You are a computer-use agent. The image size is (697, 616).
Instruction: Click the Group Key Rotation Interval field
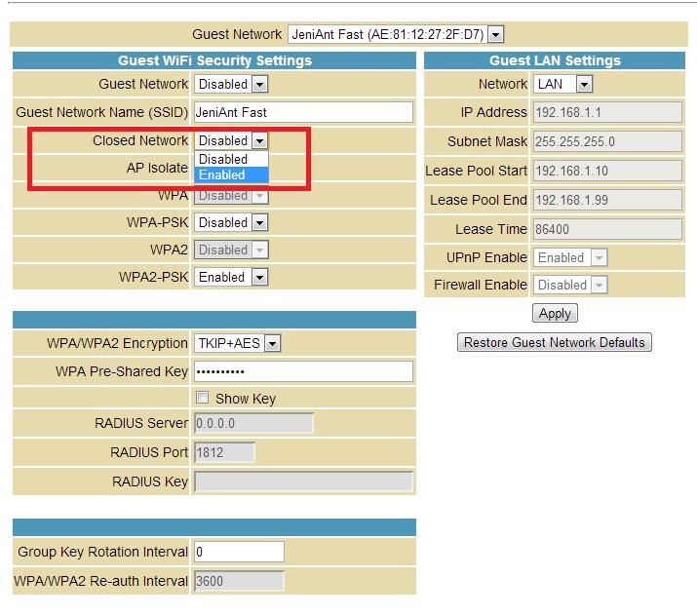[x=239, y=552]
